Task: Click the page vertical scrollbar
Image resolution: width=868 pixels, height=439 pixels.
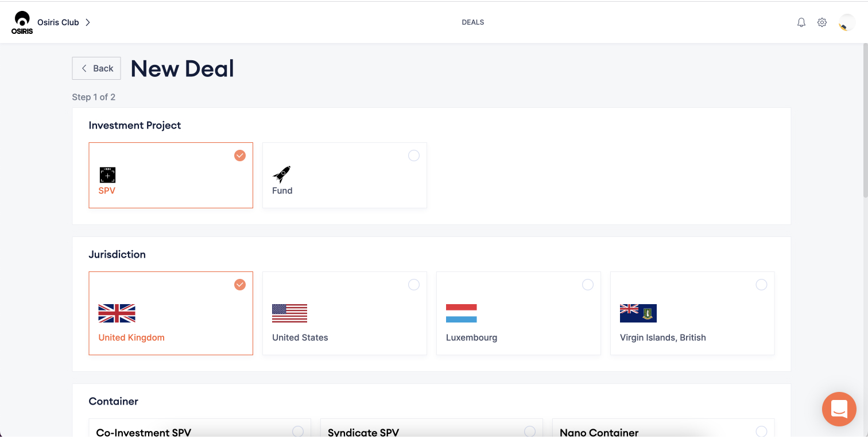Action: pyautogui.click(x=864, y=115)
